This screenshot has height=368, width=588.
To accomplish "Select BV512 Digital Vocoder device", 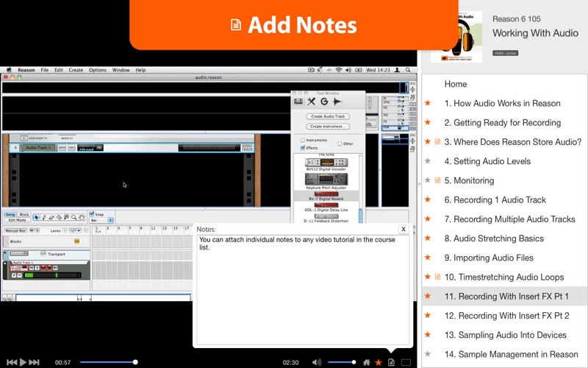I will point(326,164).
